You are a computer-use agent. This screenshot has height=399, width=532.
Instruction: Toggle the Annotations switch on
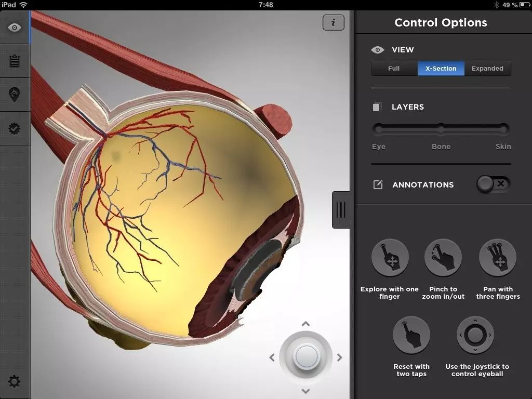tap(494, 184)
